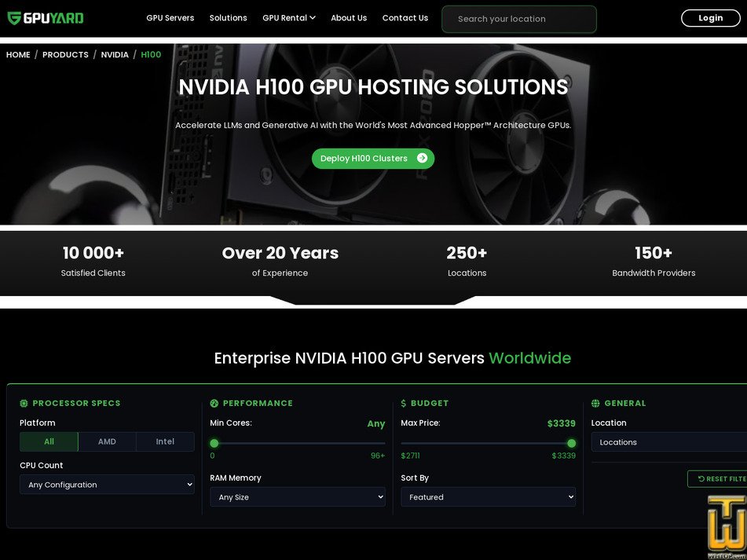Screen dimensions: 747x560
Task: Expand the GPU Rental menu
Action: (x=289, y=17)
